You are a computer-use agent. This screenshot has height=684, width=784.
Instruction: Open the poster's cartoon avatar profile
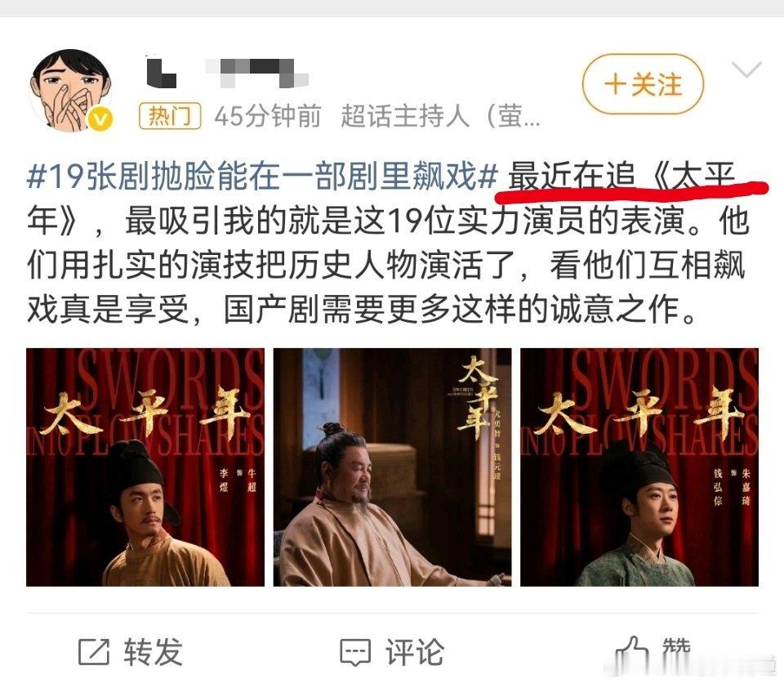pos(70,90)
